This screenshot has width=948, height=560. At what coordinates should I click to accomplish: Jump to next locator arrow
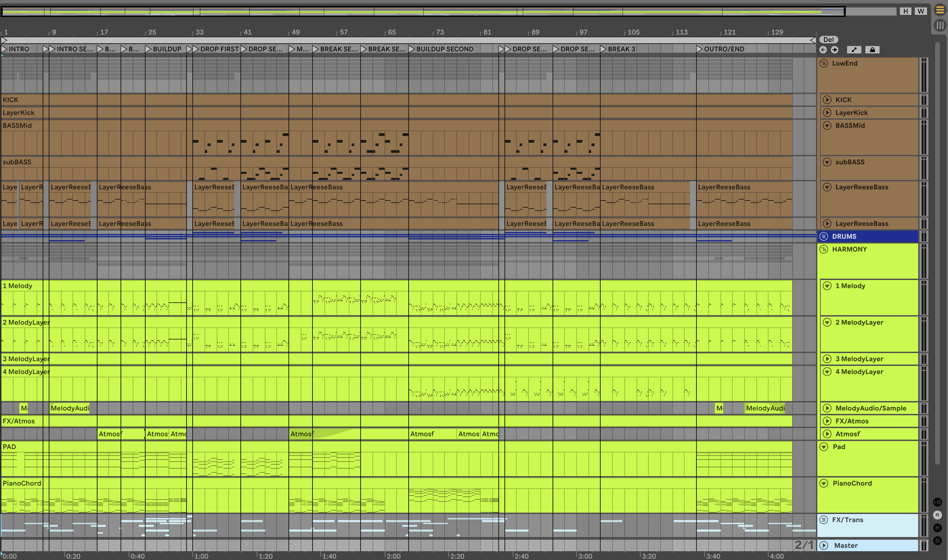click(x=834, y=50)
